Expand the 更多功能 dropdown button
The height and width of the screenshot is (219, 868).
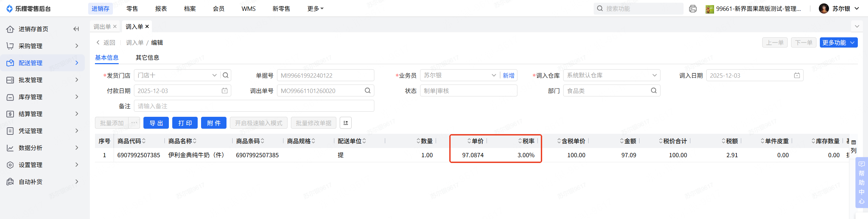(x=839, y=43)
